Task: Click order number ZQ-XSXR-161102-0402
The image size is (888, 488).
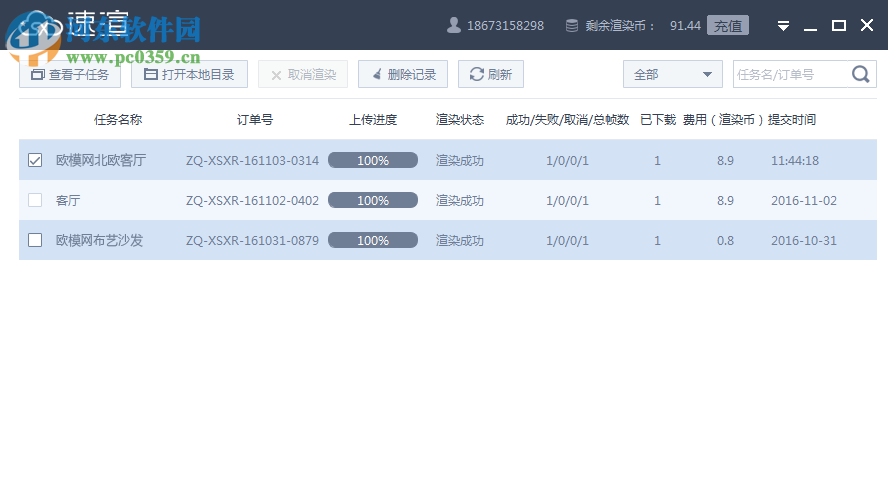Action: pyautogui.click(x=253, y=201)
